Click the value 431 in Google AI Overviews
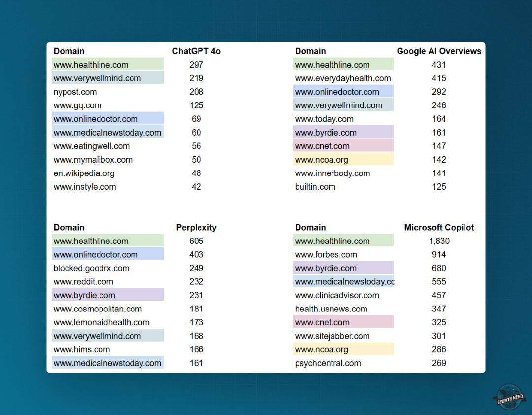The width and height of the screenshot is (532, 415). click(x=439, y=65)
